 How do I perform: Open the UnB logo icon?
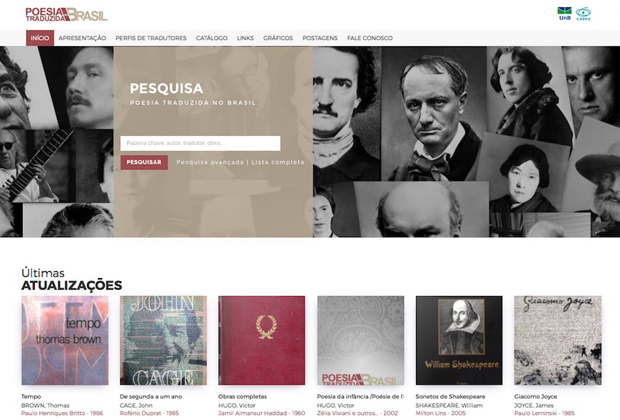click(565, 14)
